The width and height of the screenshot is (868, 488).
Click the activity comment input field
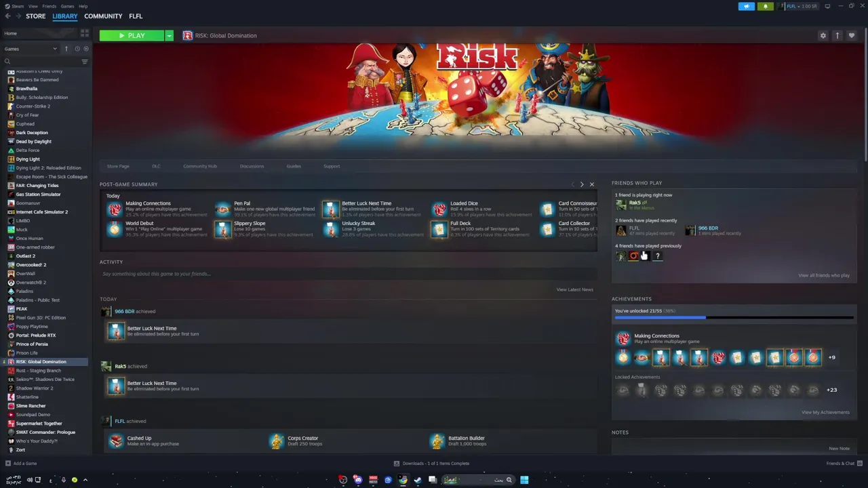coord(349,274)
